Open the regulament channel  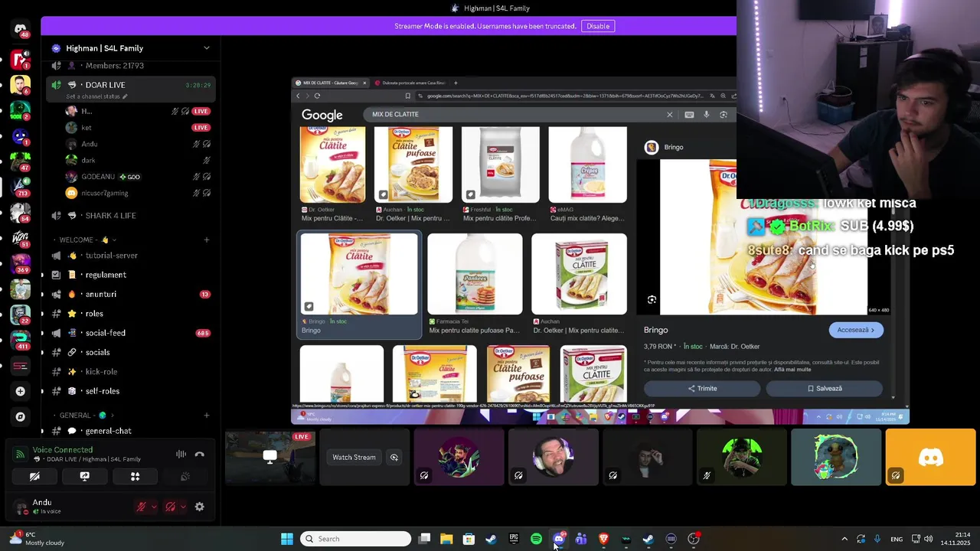tap(130, 275)
